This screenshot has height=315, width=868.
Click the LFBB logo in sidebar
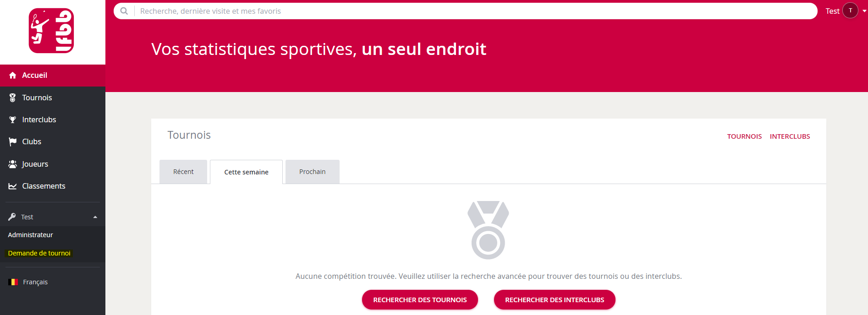tap(51, 31)
